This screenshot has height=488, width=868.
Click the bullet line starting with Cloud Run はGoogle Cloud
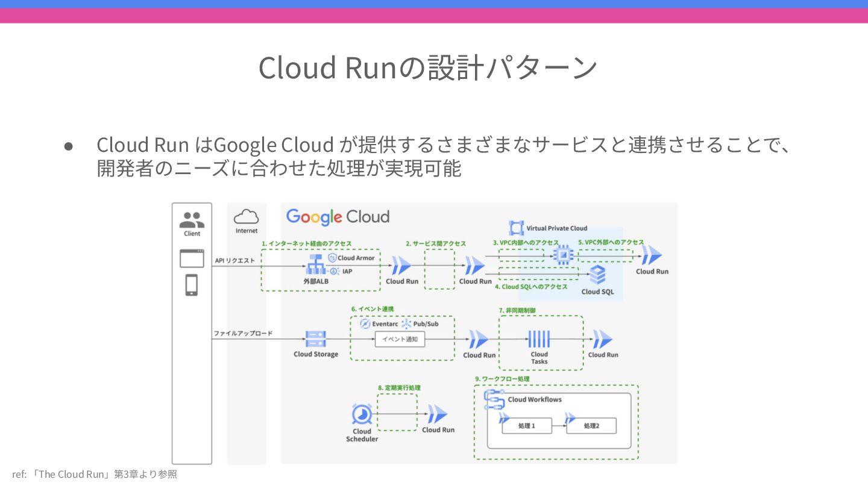pyautogui.click(x=444, y=145)
